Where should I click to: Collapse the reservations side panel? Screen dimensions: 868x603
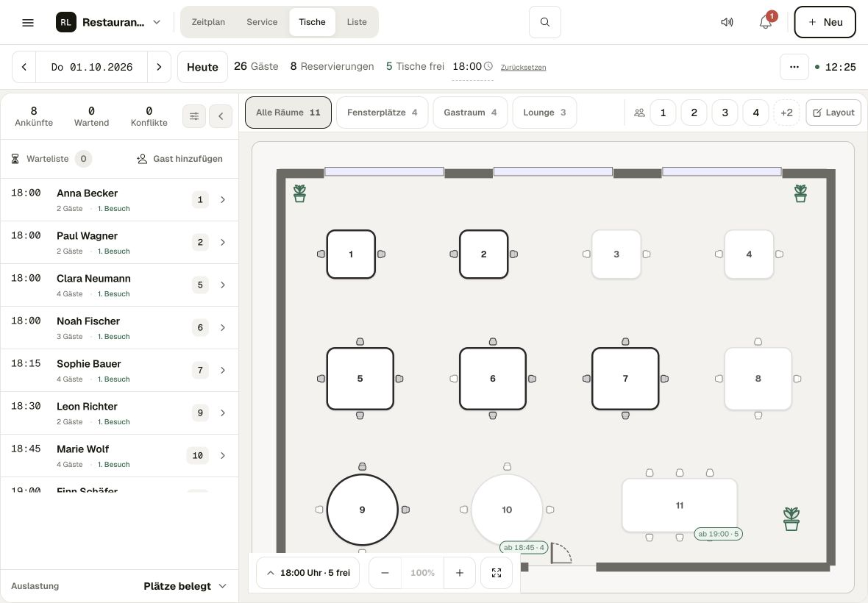click(221, 116)
